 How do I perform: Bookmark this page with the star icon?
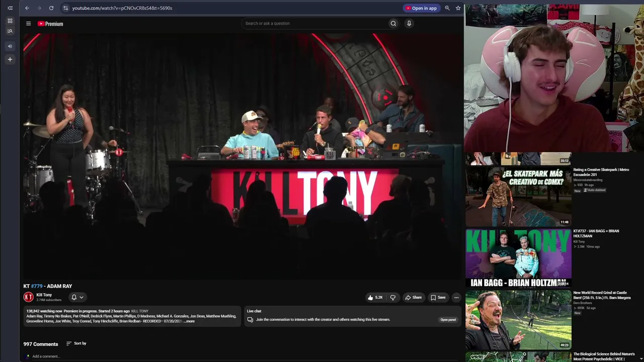(x=458, y=8)
